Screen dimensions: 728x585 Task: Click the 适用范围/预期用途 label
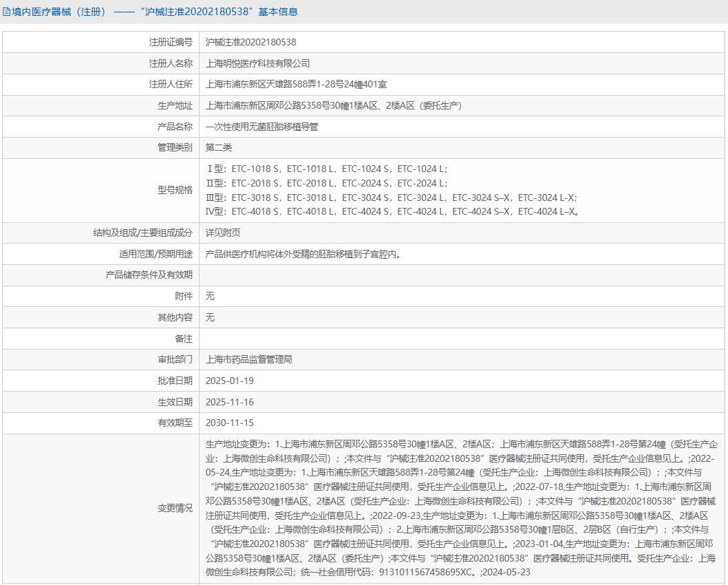click(x=156, y=255)
